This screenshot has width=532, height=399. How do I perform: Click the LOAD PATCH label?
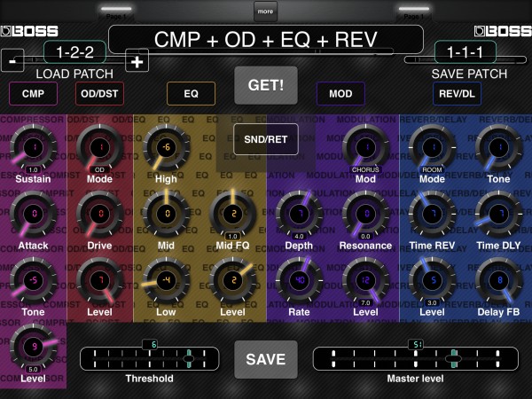pos(74,74)
